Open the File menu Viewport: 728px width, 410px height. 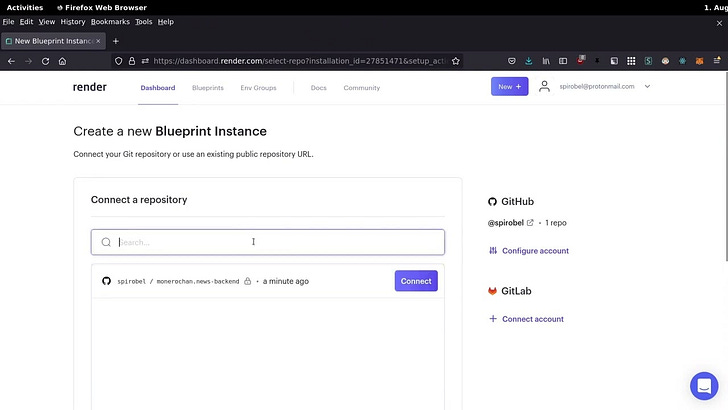pos(8,22)
